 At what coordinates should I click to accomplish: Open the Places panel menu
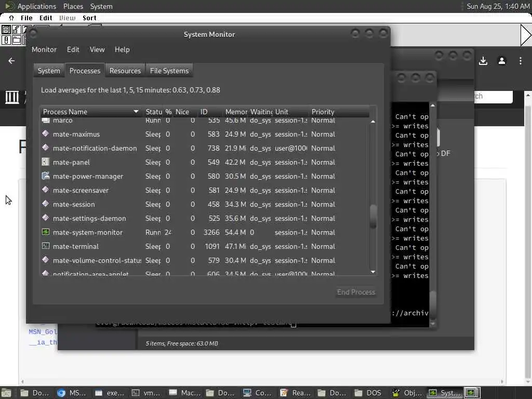pyautogui.click(x=73, y=6)
